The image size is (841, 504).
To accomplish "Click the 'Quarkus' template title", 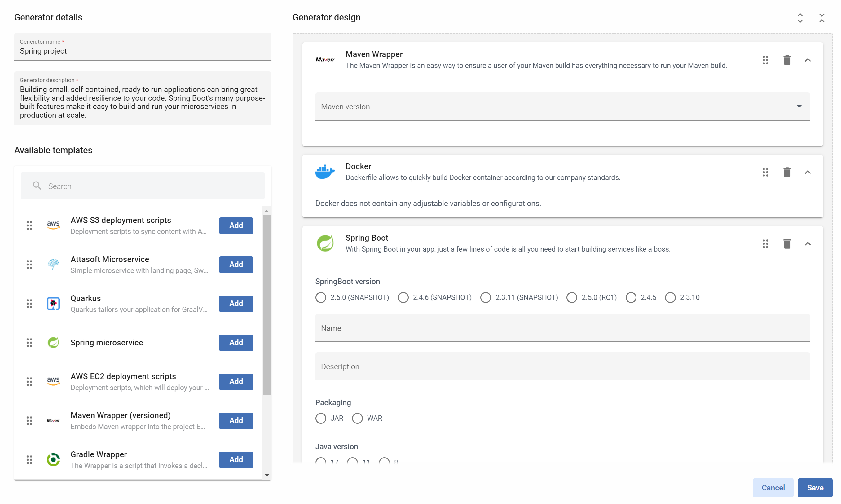I will (x=86, y=298).
